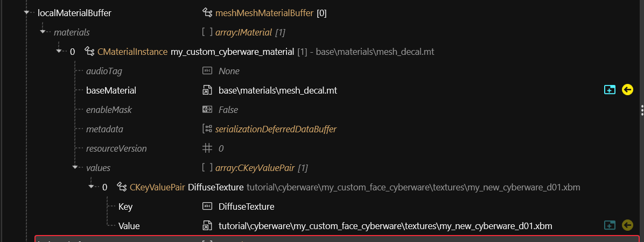
Task: Select the resourceVersion property row
Action: pyautogui.click(x=116, y=148)
